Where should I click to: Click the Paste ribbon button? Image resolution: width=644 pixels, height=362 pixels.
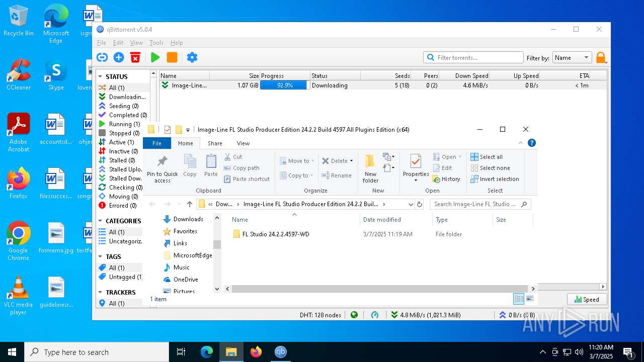pyautogui.click(x=211, y=166)
